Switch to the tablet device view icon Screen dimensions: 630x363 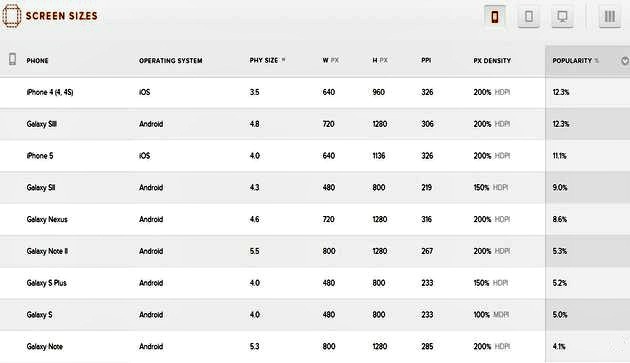pos(529,16)
